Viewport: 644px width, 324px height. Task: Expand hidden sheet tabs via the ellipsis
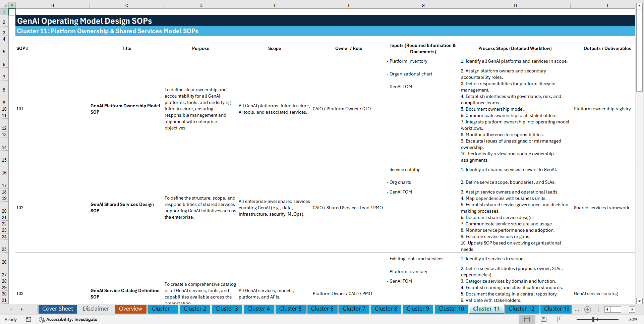pyautogui.click(x=577, y=309)
